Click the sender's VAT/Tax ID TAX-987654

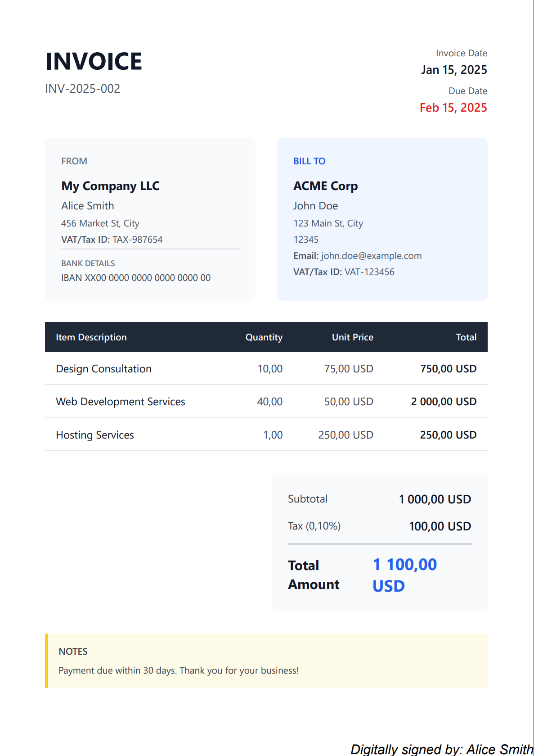[x=137, y=240]
